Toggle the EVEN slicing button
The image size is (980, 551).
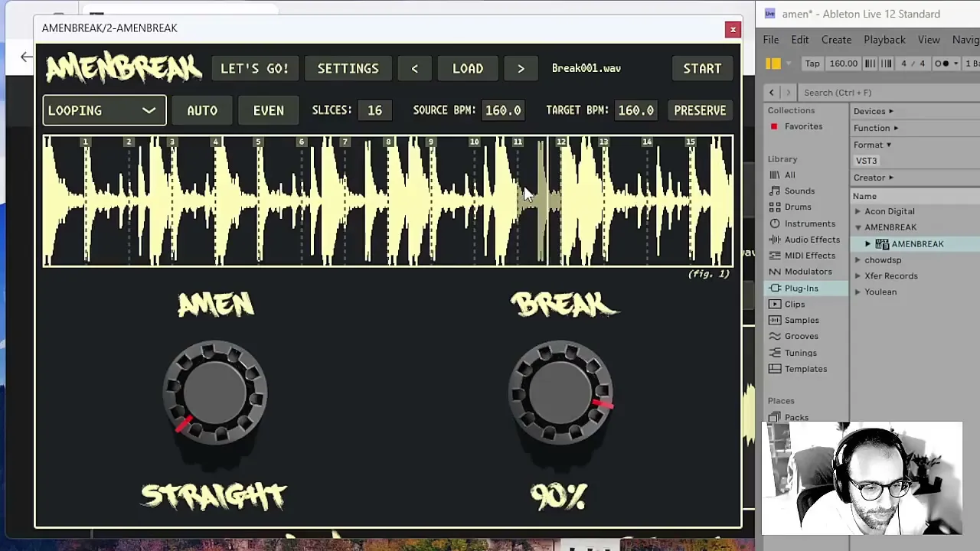268,110
